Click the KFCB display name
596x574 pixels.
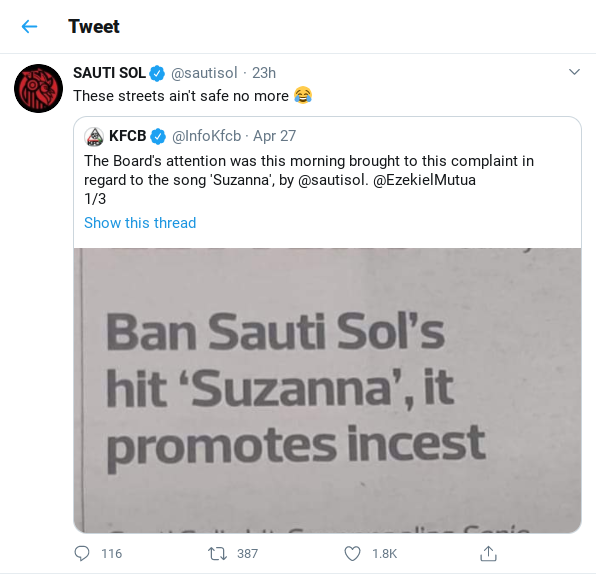click(x=127, y=136)
